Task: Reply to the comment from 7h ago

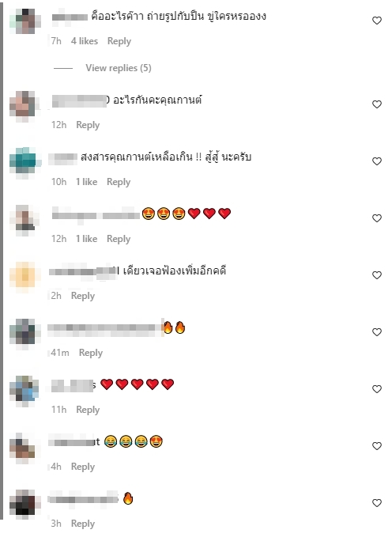Action: pos(119,41)
